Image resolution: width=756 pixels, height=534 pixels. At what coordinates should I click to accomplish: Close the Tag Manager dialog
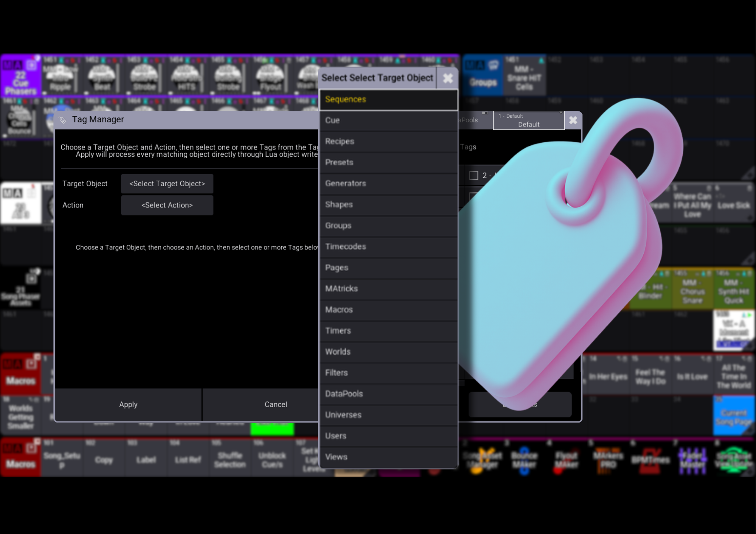(x=573, y=120)
